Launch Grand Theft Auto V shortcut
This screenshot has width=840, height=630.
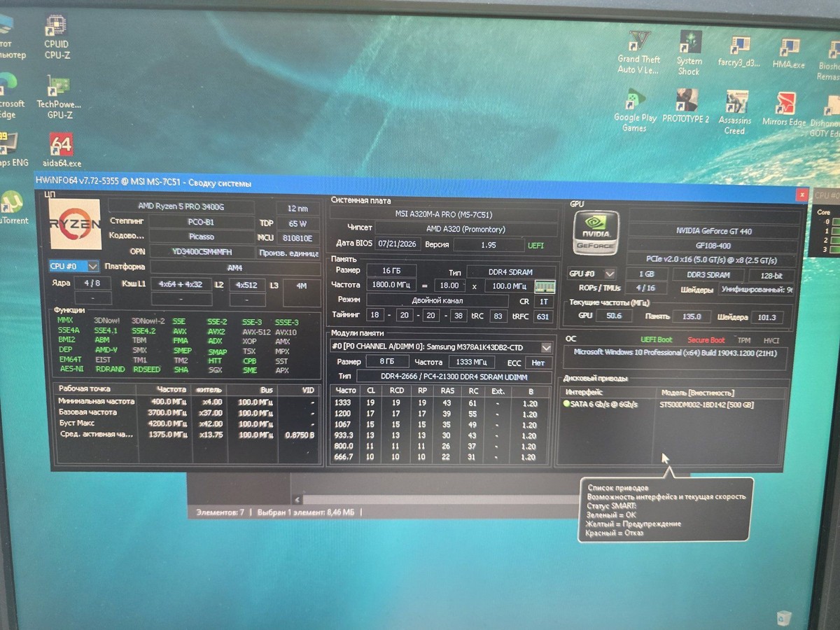coord(638,52)
